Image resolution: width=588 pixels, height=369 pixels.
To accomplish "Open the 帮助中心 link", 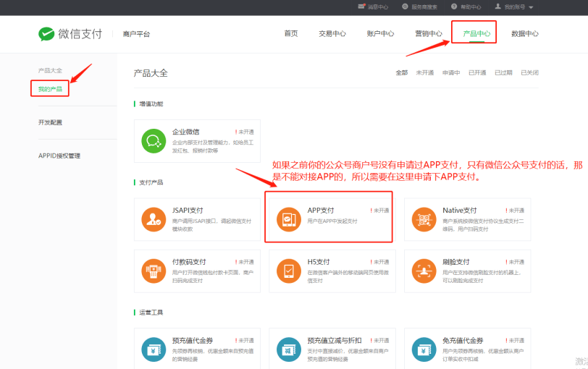I will [471, 7].
